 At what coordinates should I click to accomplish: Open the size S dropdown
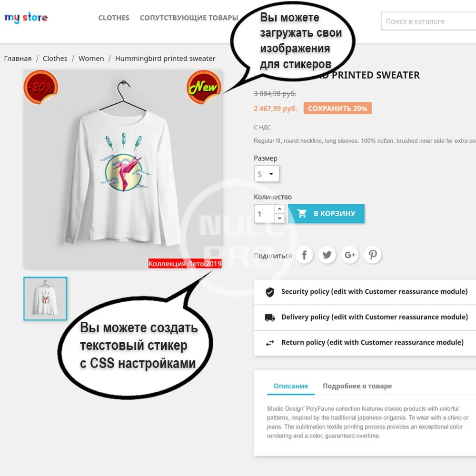pos(267,174)
